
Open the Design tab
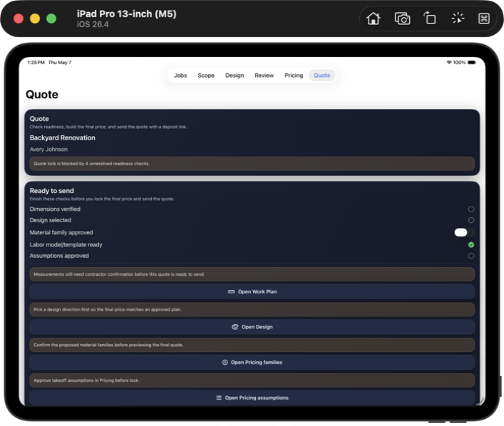pos(235,76)
